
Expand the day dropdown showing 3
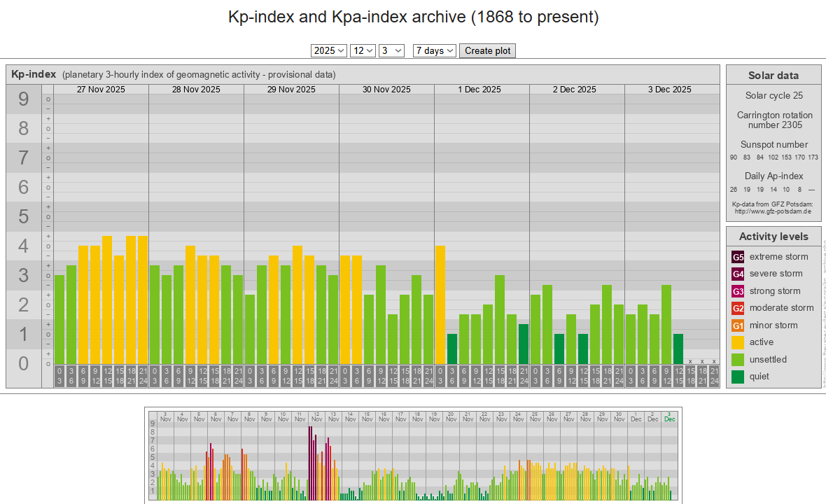pos(391,50)
